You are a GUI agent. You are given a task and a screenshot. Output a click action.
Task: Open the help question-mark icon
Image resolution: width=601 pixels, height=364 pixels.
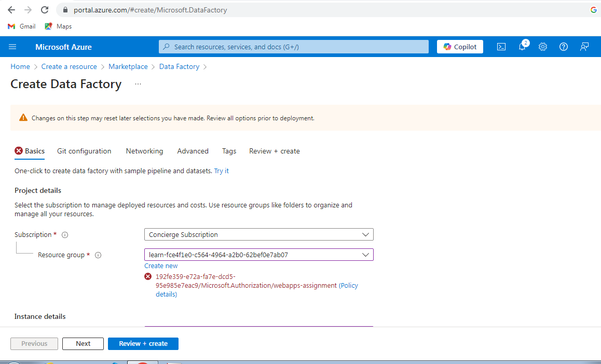563,47
